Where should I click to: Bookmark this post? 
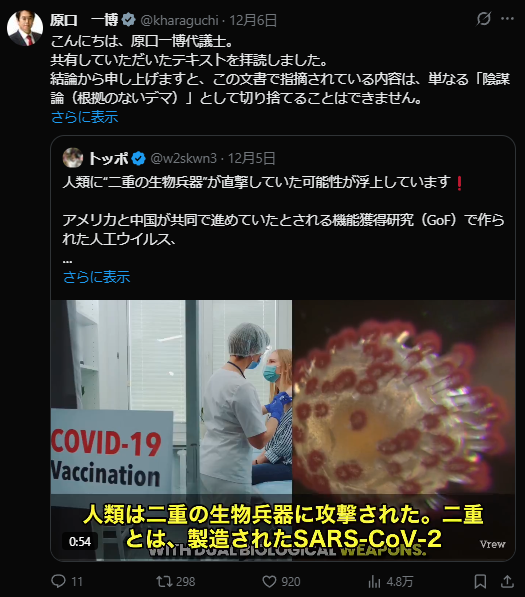[x=480, y=581]
